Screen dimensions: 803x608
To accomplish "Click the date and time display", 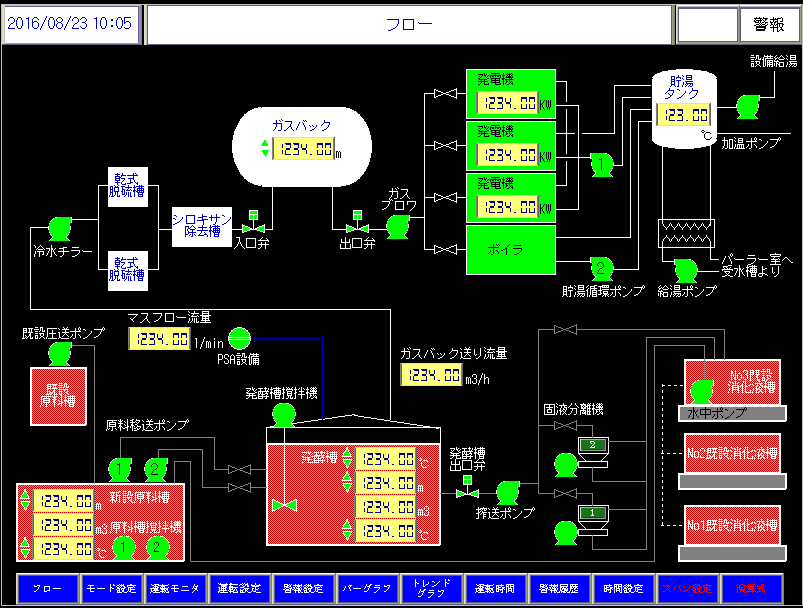I will pos(70,24).
